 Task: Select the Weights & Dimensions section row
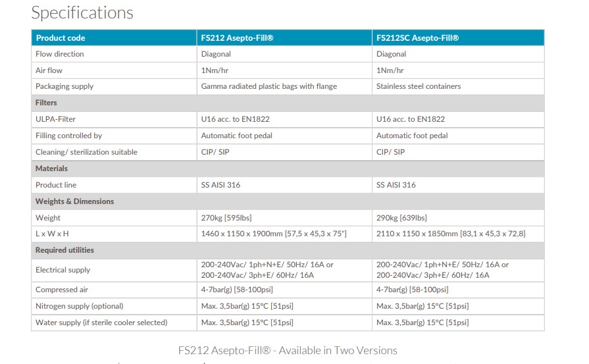point(74,201)
